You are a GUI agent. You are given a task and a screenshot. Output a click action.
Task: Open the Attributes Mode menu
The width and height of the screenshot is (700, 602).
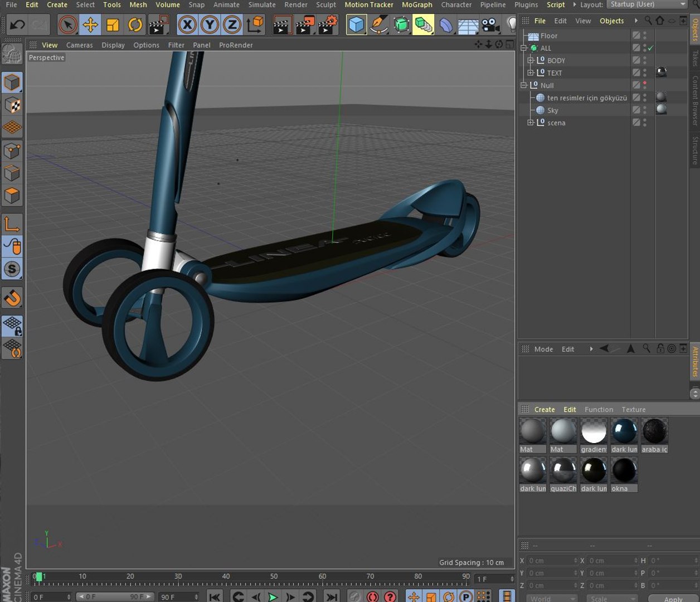(543, 349)
